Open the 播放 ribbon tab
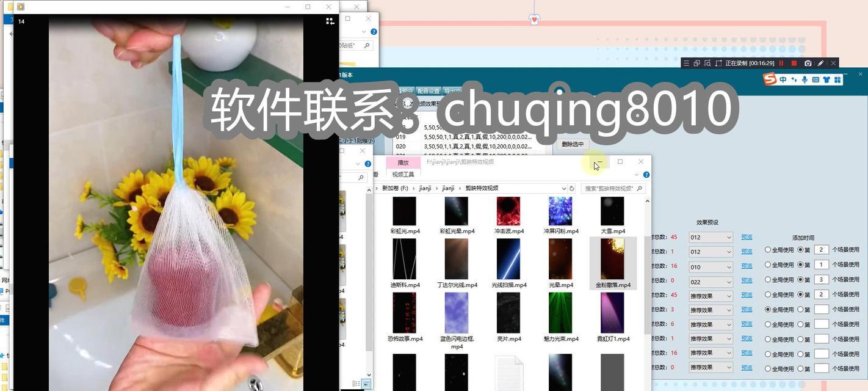 (x=403, y=163)
